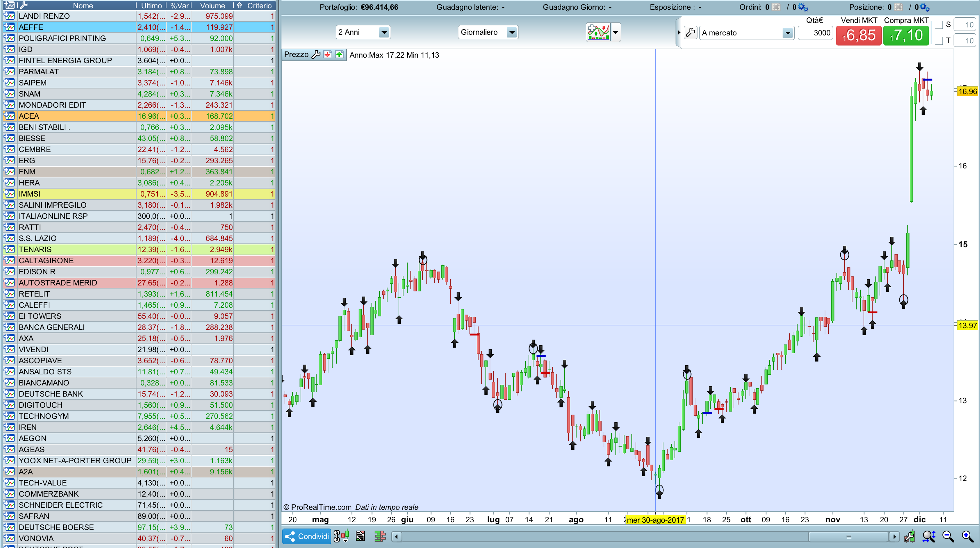Click the Prezzo panel label
Screen dimensions: 980x548
296,55
